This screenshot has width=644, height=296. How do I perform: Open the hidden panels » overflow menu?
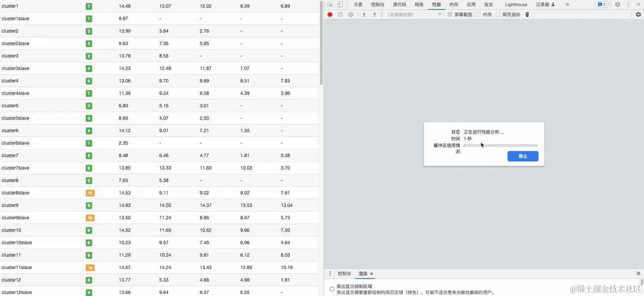pos(566,4)
